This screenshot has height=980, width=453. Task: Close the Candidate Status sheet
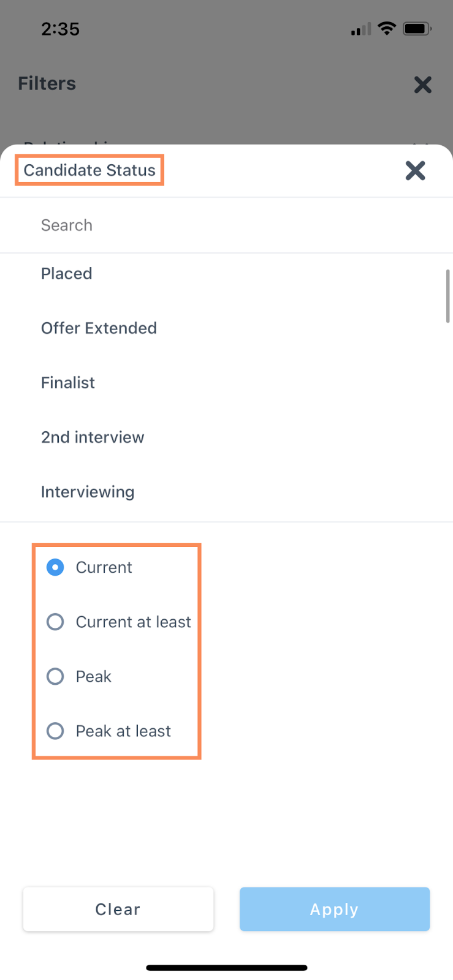pyautogui.click(x=415, y=170)
